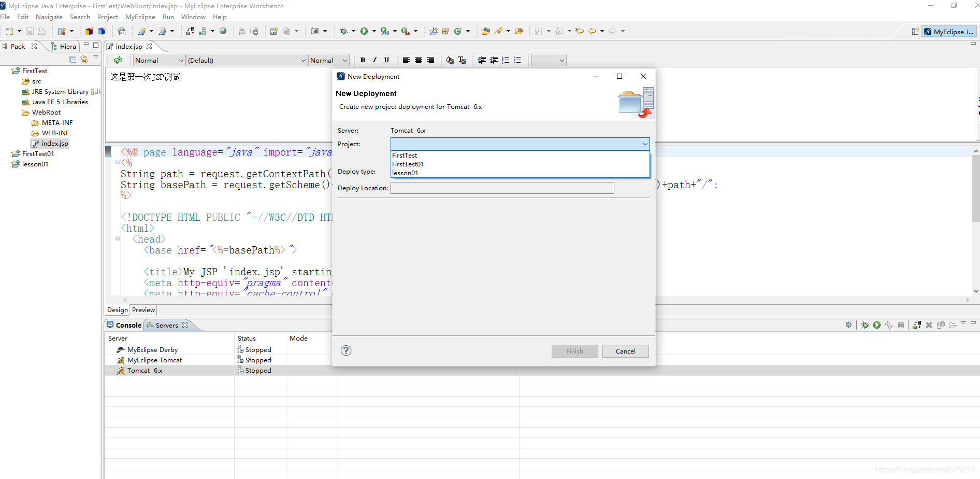980x479 pixels.
Task: Collapse the head tag fold marker
Action: coord(118,238)
